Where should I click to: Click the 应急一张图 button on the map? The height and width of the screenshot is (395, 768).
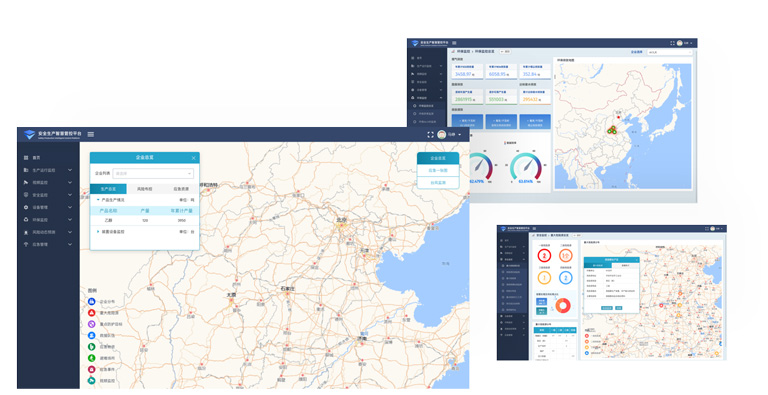438,171
